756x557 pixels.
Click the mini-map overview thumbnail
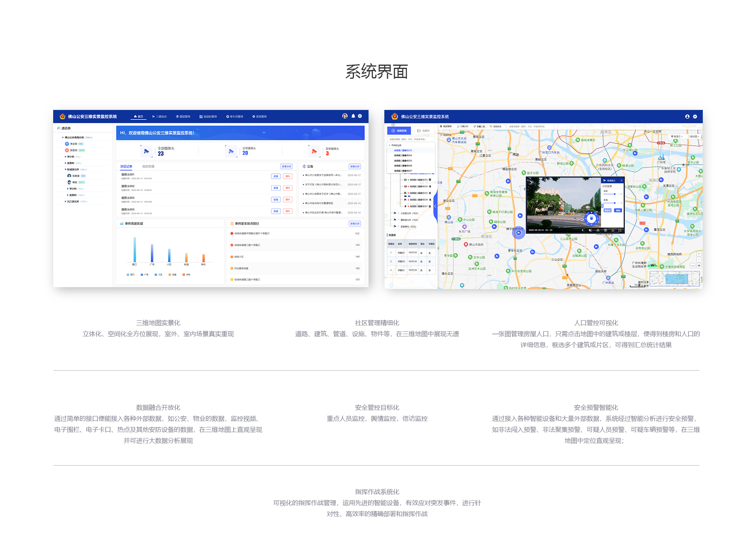674,279
